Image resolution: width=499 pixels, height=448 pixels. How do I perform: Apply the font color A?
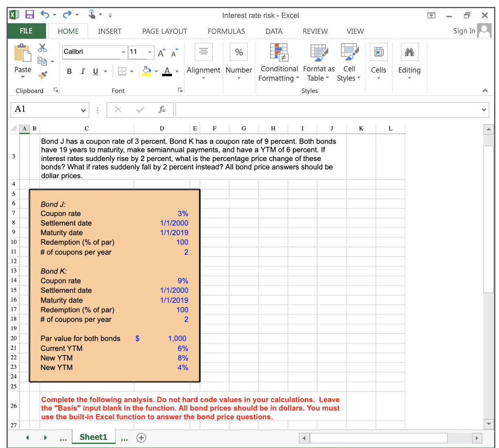[x=167, y=71]
